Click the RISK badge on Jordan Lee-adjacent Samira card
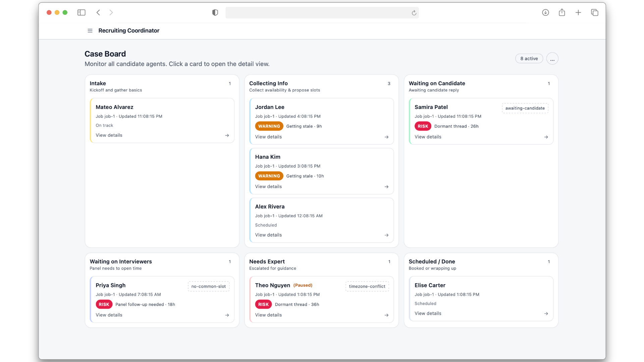 click(423, 126)
